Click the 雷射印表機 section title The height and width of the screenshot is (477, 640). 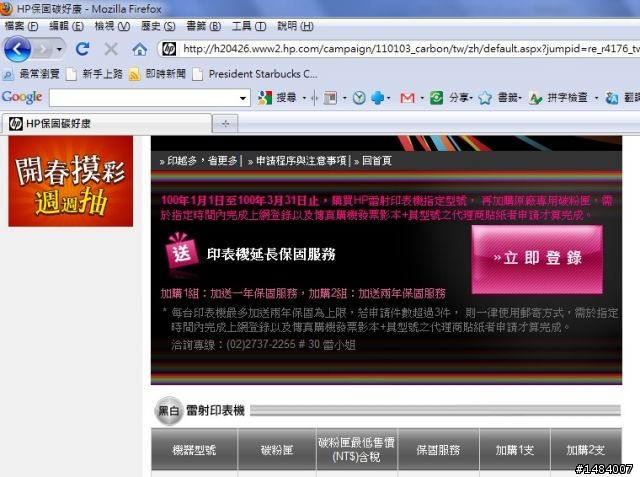tap(215, 410)
